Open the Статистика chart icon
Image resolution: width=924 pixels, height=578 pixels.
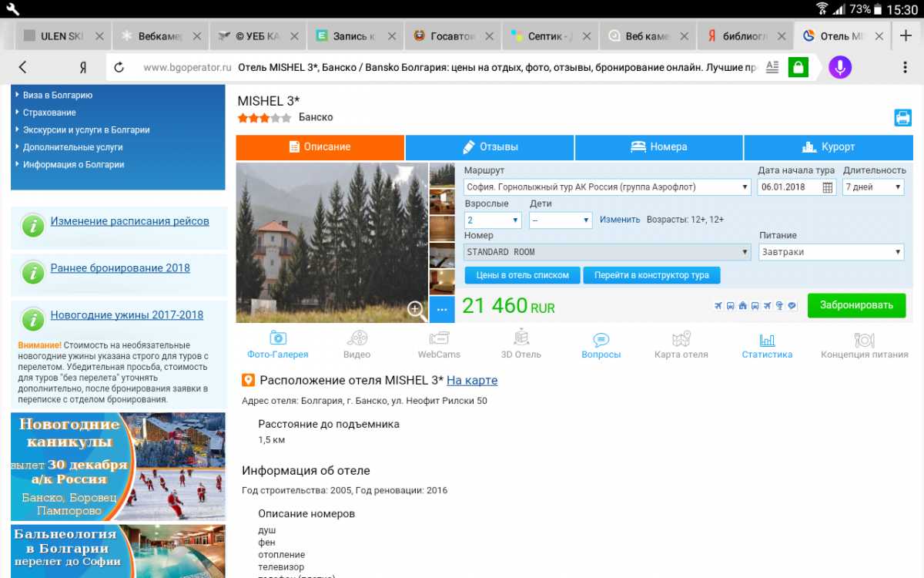click(767, 340)
